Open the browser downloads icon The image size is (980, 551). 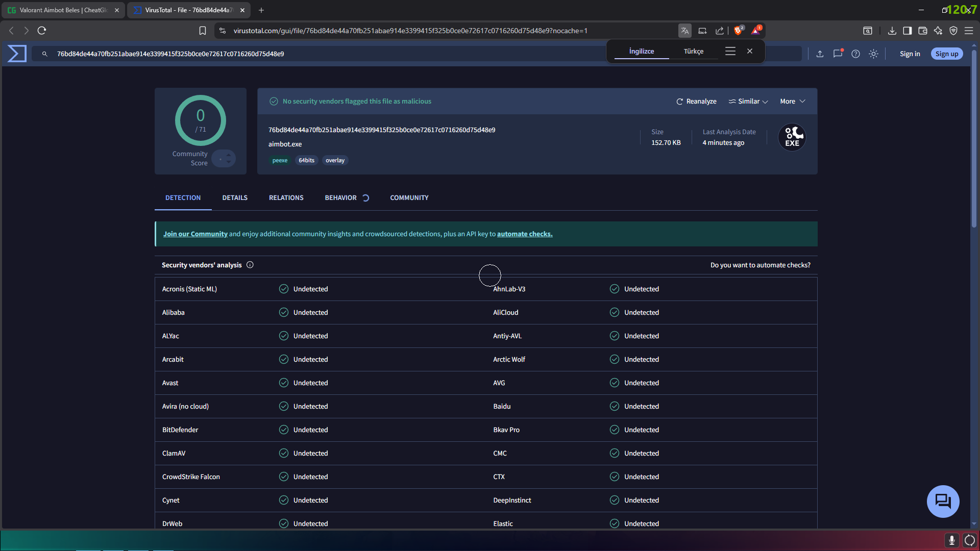click(x=892, y=31)
